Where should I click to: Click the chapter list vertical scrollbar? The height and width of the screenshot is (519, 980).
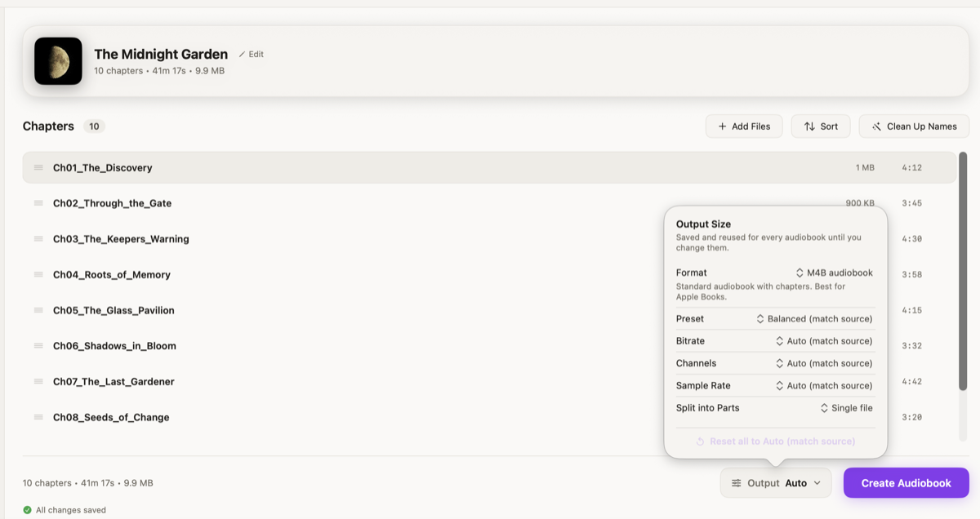(963, 271)
